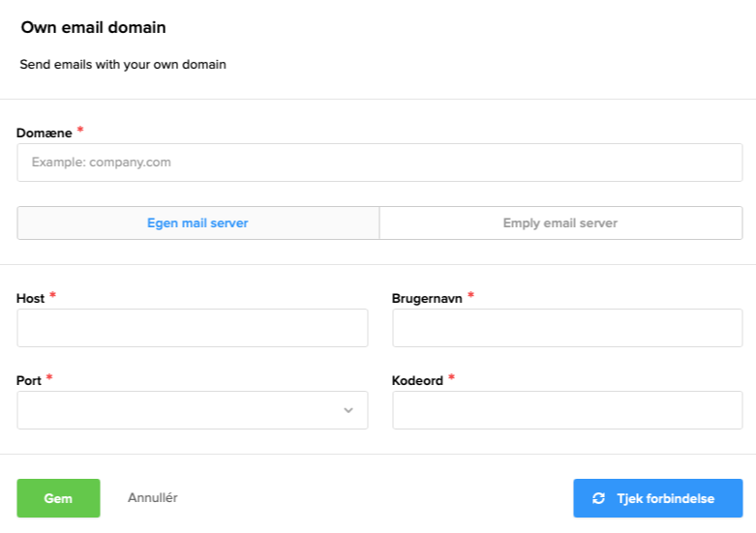Click the Own email domain heading
Image resolution: width=756 pixels, height=533 pixels.
(x=93, y=28)
